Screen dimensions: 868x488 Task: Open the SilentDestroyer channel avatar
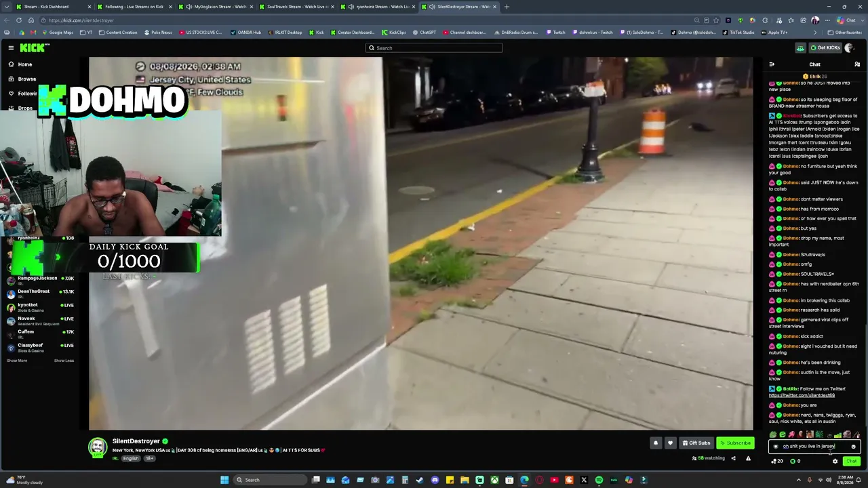pos(98,447)
